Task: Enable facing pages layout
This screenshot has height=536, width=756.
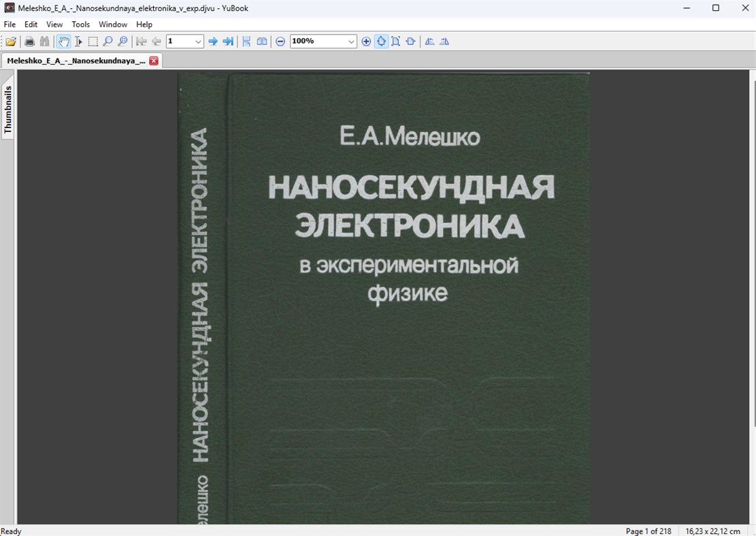Action: (x=262, y=42)
